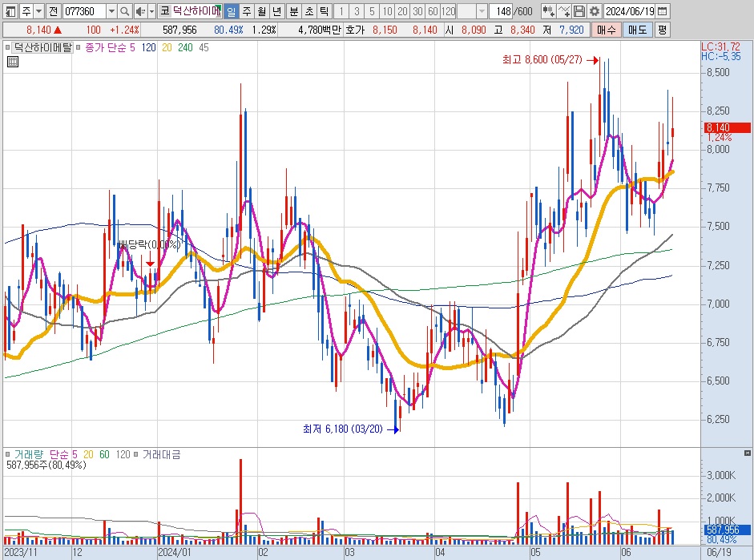Viewport: 754px width, 560px height.
Task: Open the '주' type dropdown arrow
Action: coord(39,11)
